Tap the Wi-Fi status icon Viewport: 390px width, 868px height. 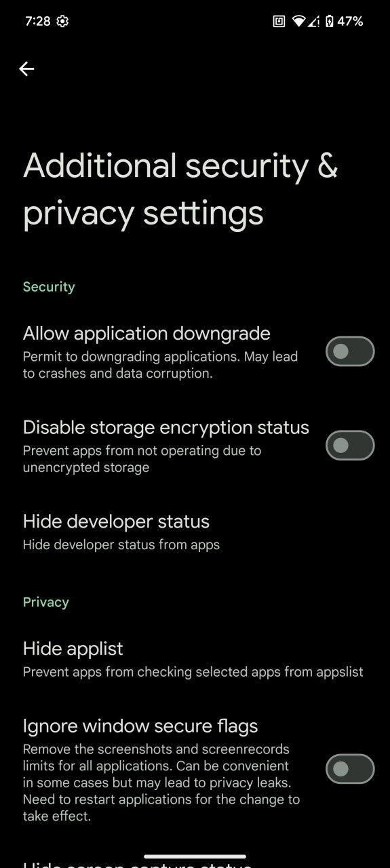pos(298,21)
